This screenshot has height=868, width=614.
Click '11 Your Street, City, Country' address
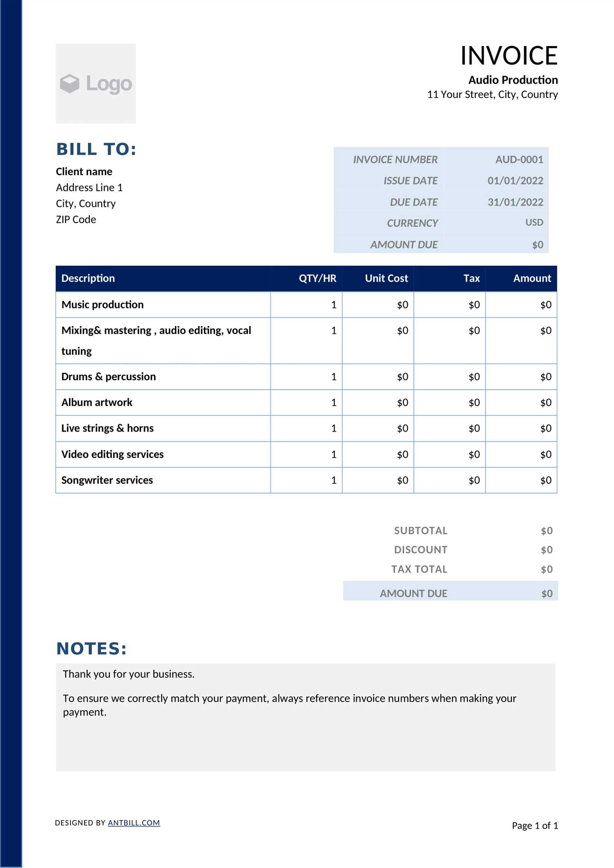pos(492,94)
